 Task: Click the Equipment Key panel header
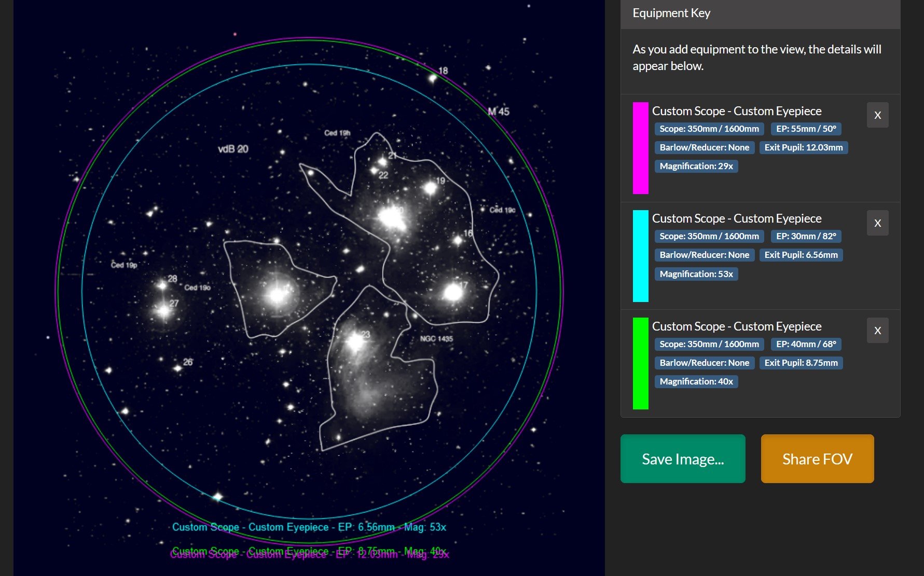[760, 13]
